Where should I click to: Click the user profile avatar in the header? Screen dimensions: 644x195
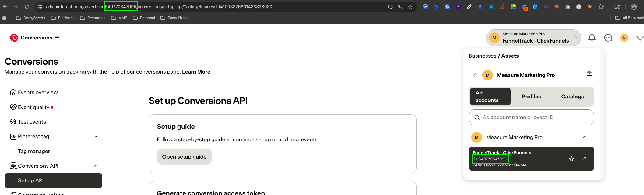click(x=624, y=38)
